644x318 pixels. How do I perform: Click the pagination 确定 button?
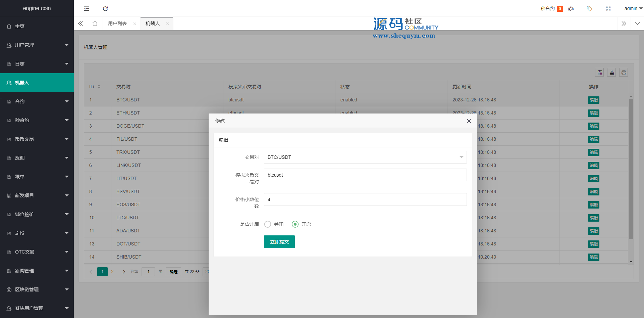point(173,272)
